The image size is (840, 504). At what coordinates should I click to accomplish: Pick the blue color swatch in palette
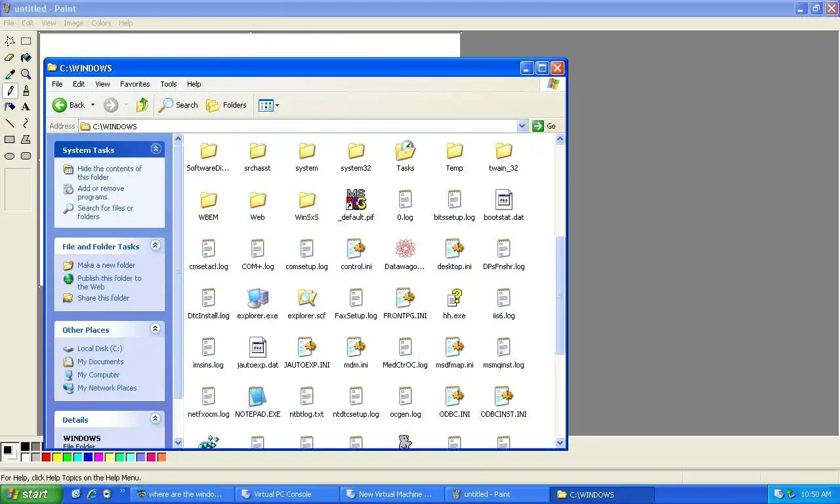tap(88, 457)
